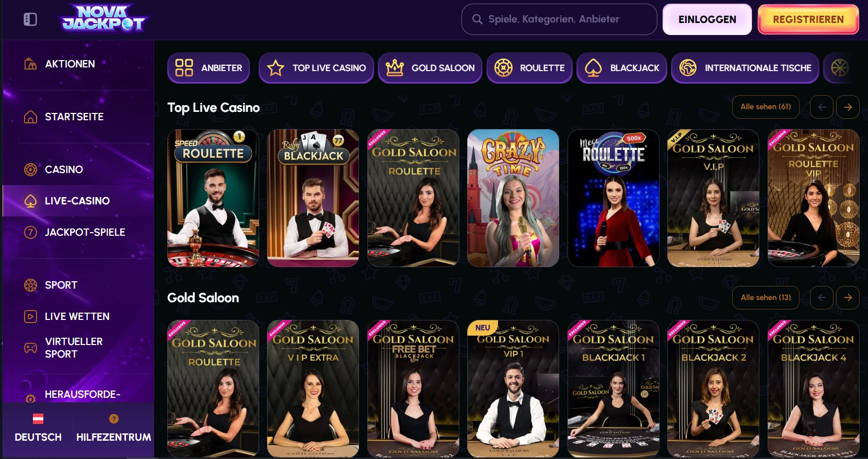Show next Gold Saloon games arrow
The image size is (868, 459).
click(x=848, y=297)
